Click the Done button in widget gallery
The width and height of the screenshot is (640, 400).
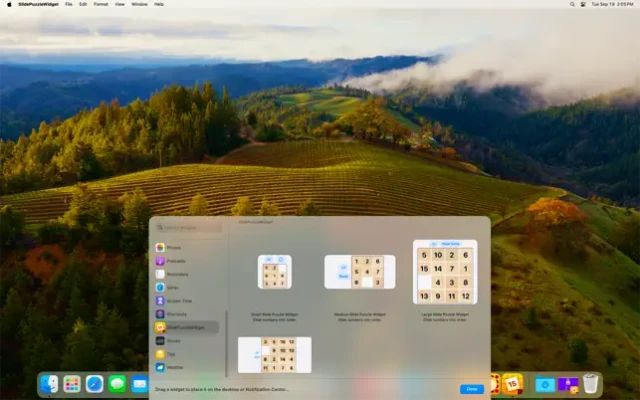[472, 389]
